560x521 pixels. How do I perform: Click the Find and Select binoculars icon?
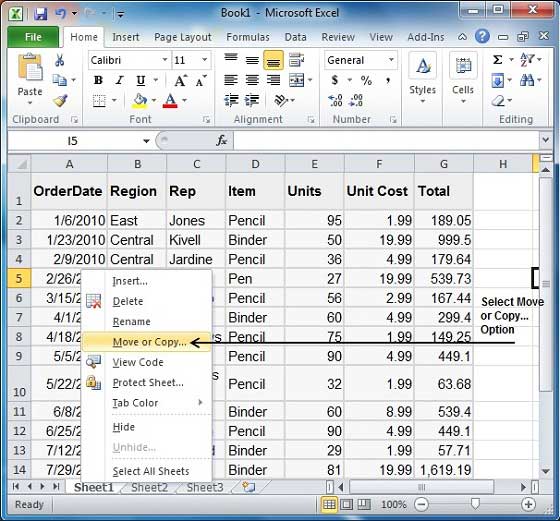527,80
